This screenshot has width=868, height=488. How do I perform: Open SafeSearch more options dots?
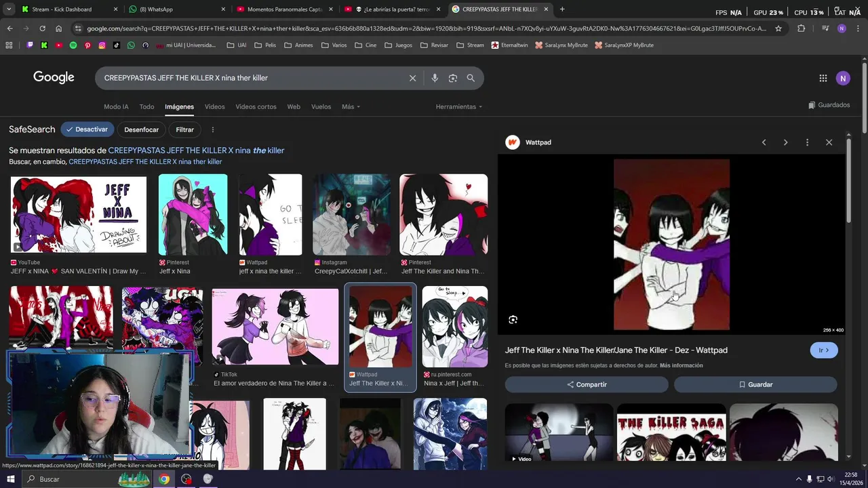(213, 129)
